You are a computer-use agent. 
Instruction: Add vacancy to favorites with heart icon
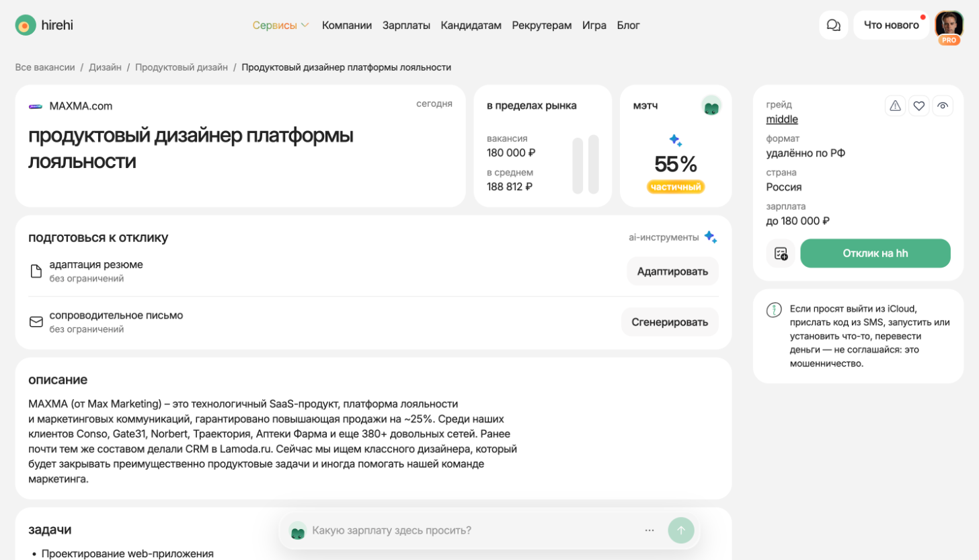[x=919, y=106]
